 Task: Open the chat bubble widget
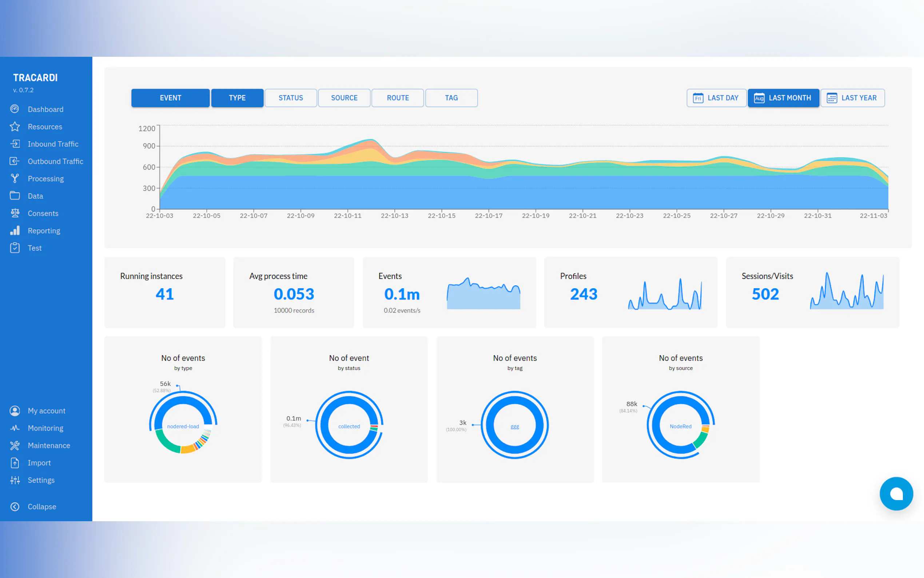click(x=896, y=493)
